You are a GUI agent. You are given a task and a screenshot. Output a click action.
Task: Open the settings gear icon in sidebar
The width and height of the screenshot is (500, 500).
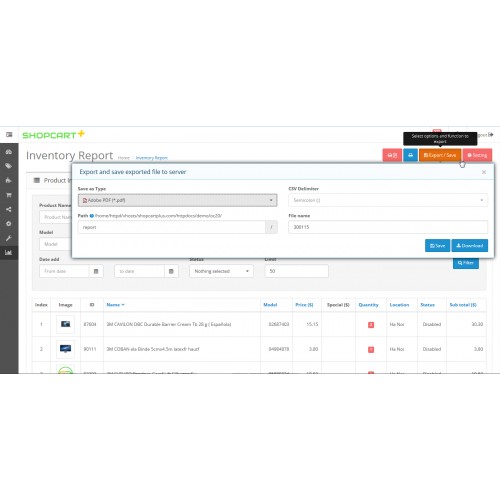click(9, 224)
